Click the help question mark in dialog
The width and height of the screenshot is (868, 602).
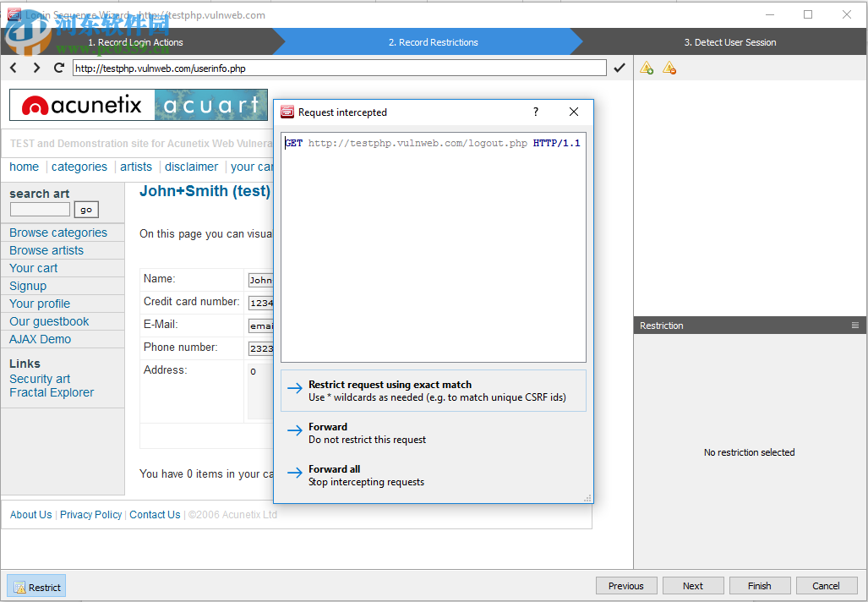535,112
